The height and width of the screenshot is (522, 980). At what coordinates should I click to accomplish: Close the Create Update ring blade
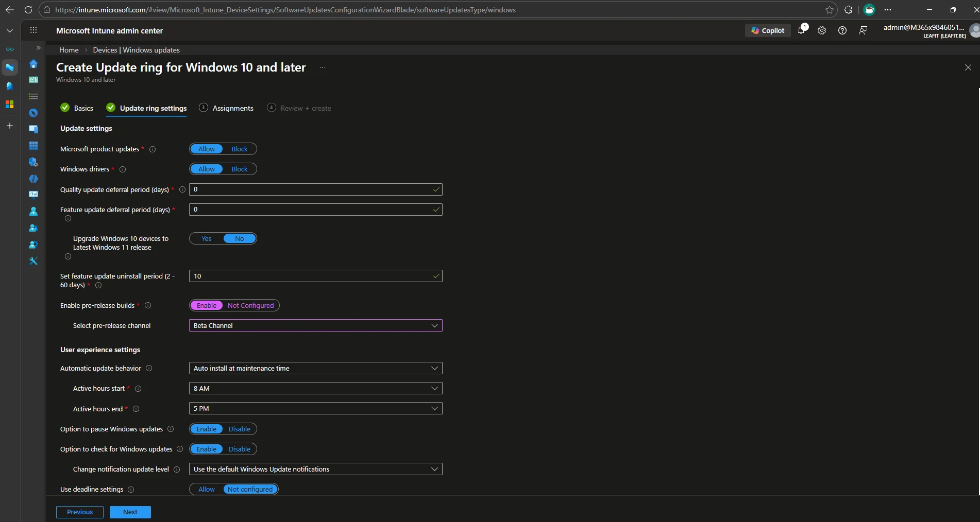point(968,67)
